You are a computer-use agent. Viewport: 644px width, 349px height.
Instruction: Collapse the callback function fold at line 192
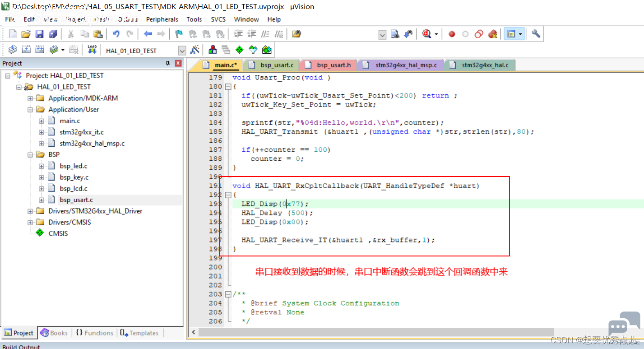227,195
